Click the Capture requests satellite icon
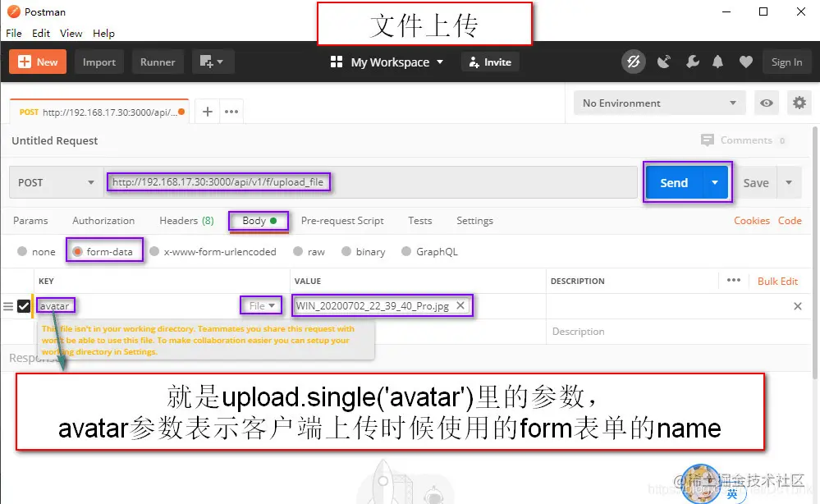Viewport: 820px width, 504px height. 664,62
